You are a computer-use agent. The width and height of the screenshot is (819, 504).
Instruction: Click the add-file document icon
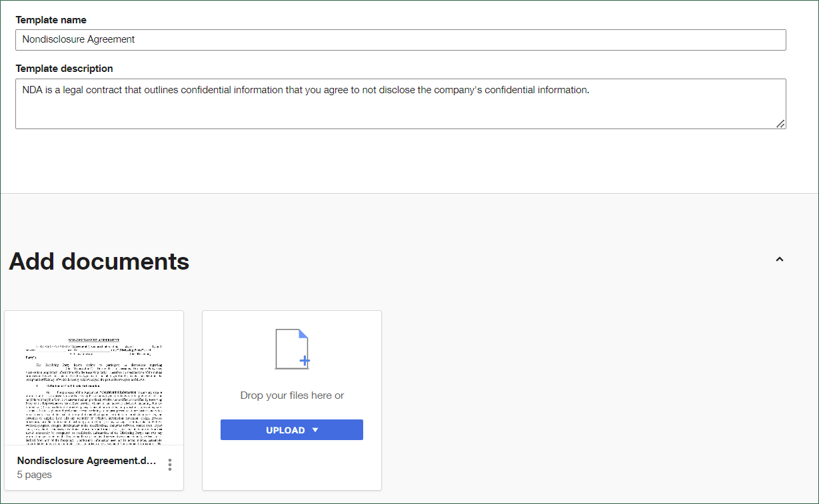[x=291, y=349]
